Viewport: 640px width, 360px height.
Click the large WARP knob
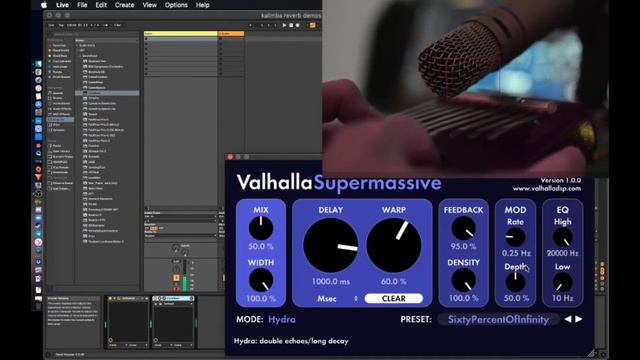[x=394, y=245]
